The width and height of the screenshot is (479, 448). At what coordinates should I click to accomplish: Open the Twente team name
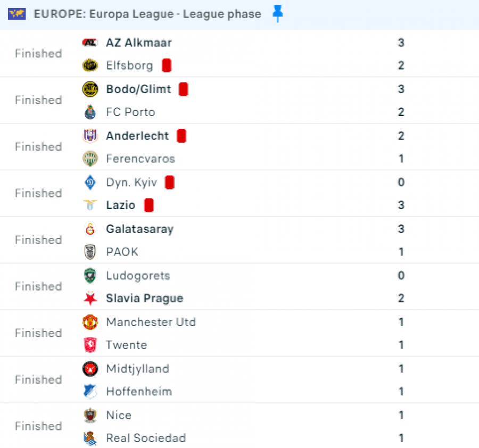[x=126, y=345]
